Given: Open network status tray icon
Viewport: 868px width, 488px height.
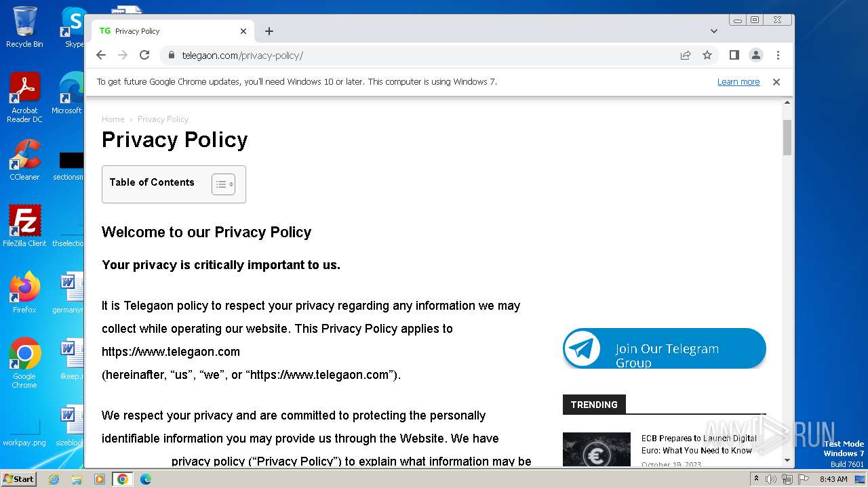Looking at the screenshot, I should click(x=787, y=479).
